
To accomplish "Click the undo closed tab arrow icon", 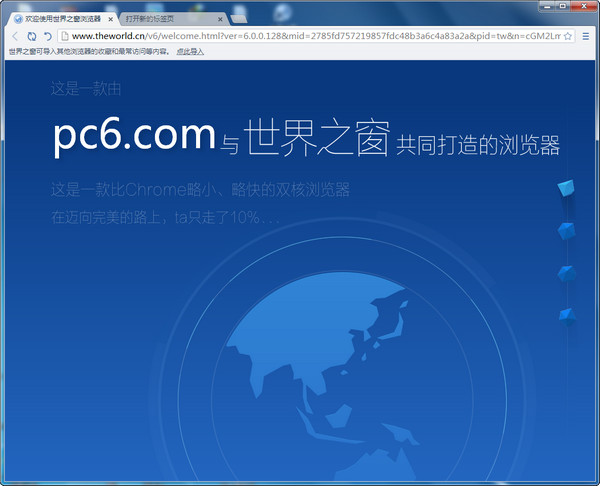I will pos(47,36).
